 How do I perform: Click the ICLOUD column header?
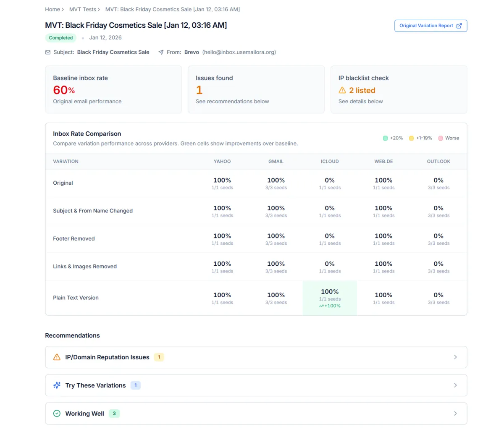coord(330,161)
